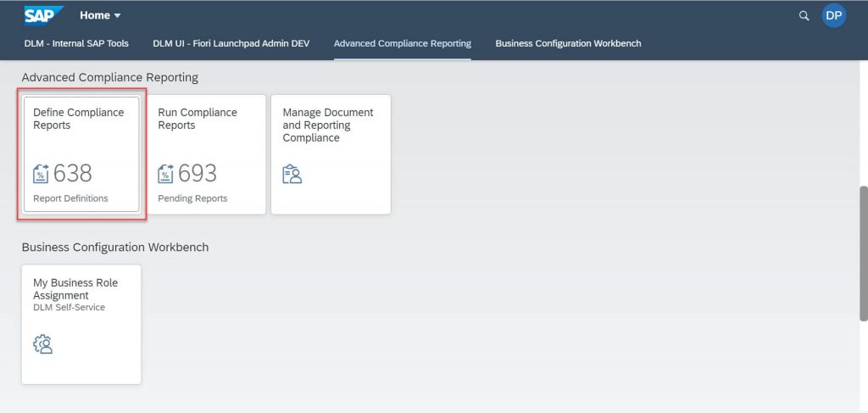This screenshot has width=868, height=413.
Task: Open the DP user profile avatar
Action: point(834,15)
